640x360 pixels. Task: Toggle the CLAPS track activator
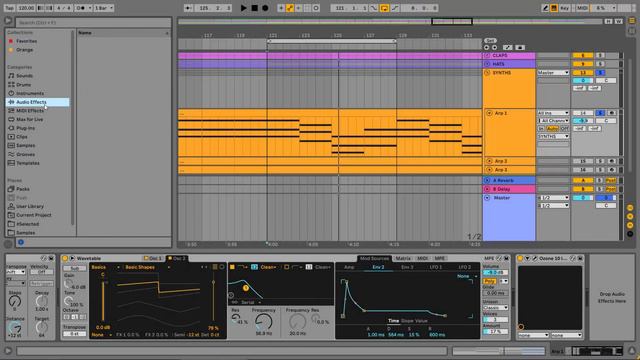pyautogui.click(x=582, y=56)
